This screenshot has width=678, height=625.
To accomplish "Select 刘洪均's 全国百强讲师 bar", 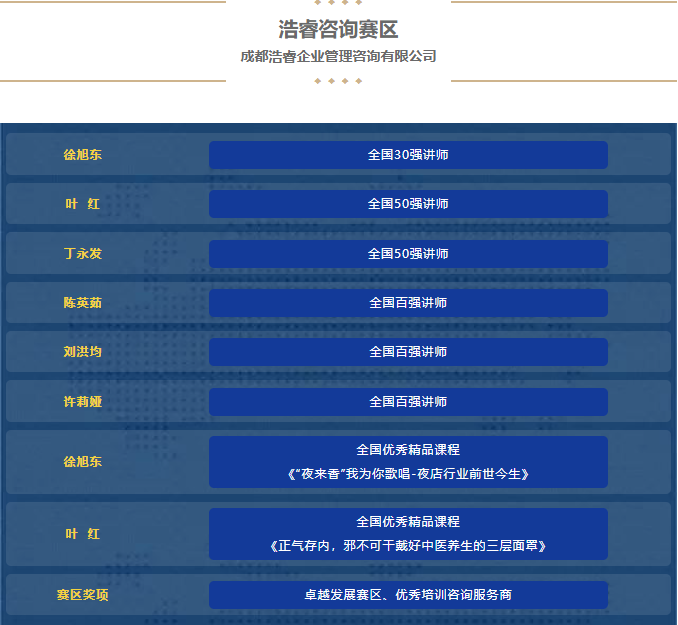I will coord(408,352).
